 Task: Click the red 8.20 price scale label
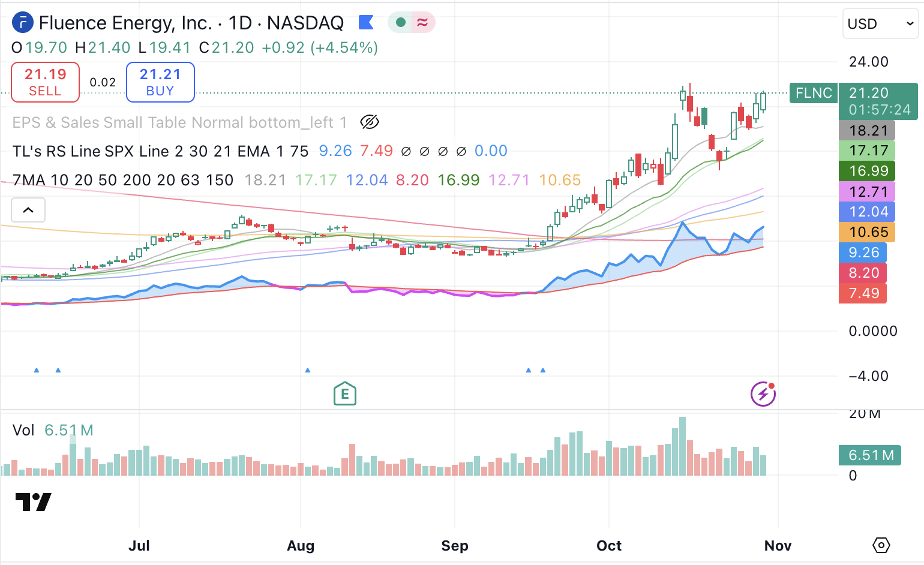863,273
